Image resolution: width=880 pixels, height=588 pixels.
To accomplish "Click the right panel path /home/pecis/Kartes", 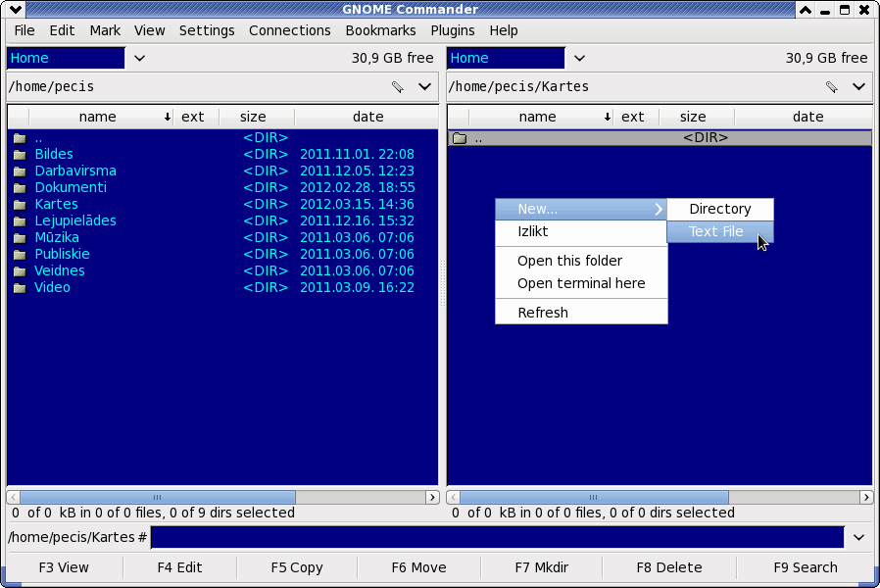I will point(518,87).
